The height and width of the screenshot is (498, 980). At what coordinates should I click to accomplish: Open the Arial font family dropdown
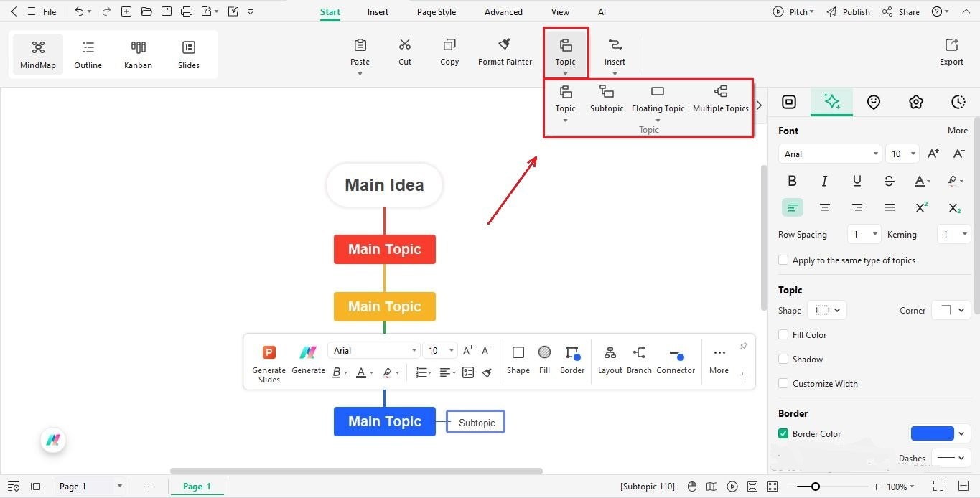(x=829, y=153)
